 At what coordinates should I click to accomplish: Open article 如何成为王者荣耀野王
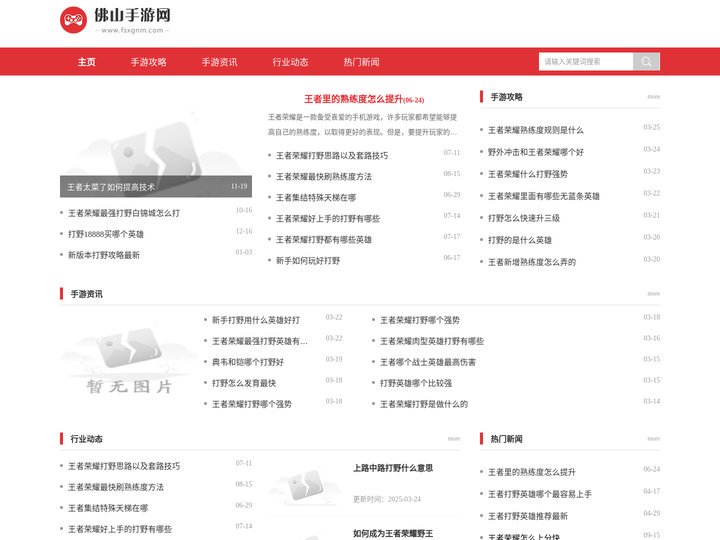(393, 534)
